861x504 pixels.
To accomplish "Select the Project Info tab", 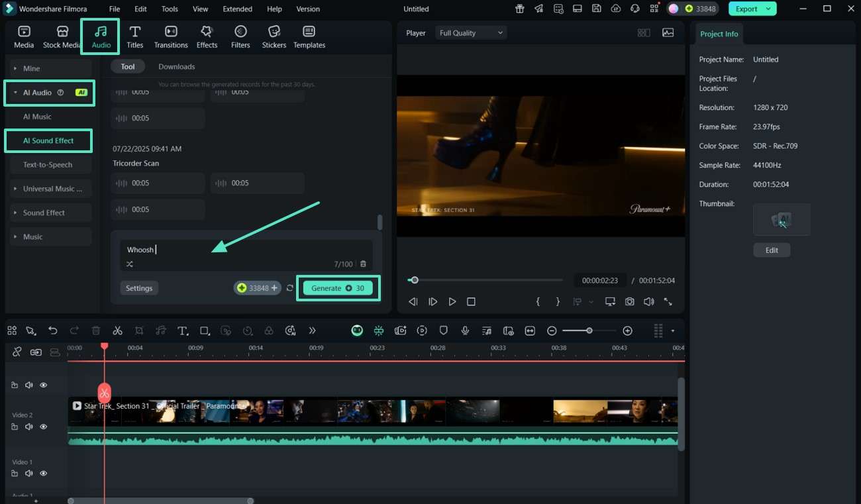I will click(719, 34).
